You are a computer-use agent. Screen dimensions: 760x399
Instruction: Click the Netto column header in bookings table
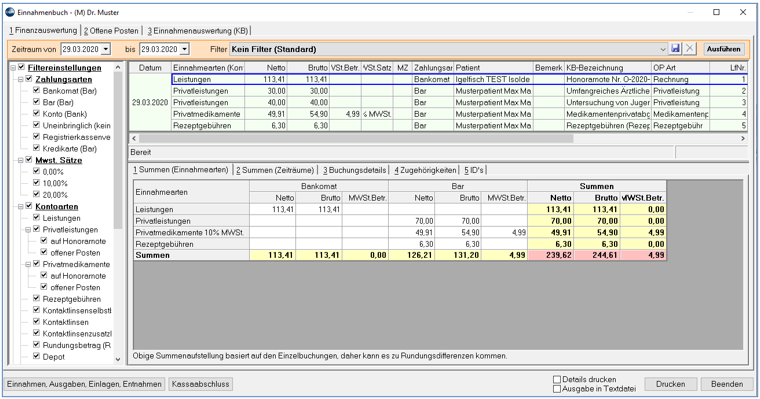point(266,68)
